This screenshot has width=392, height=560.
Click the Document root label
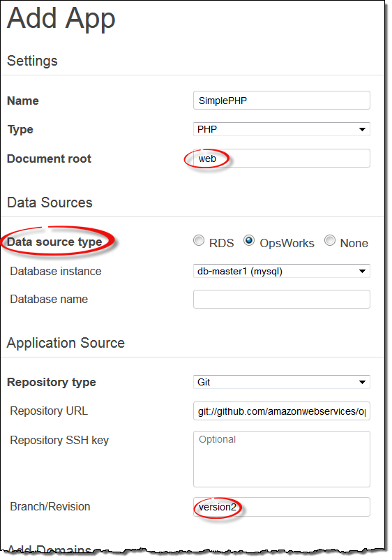pos(49,159)
